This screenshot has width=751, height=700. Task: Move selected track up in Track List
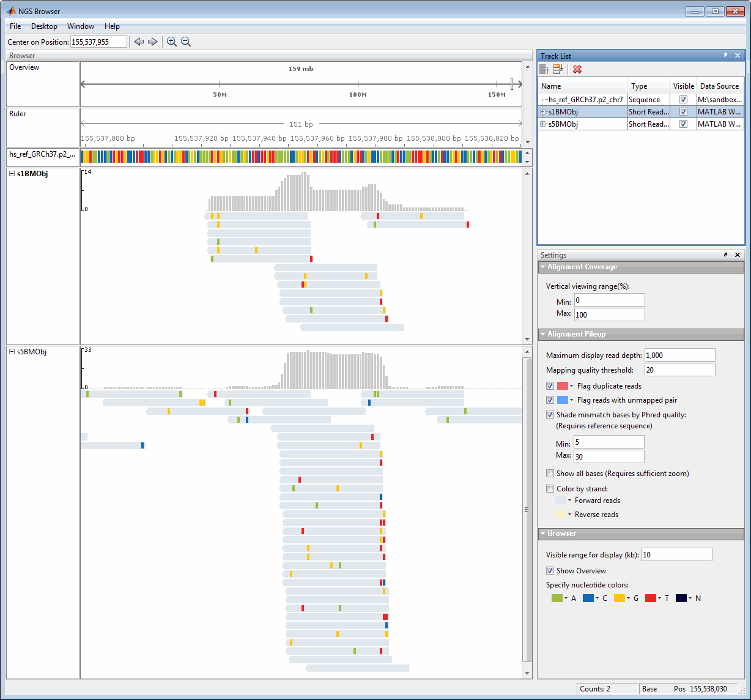coord(544,69)
